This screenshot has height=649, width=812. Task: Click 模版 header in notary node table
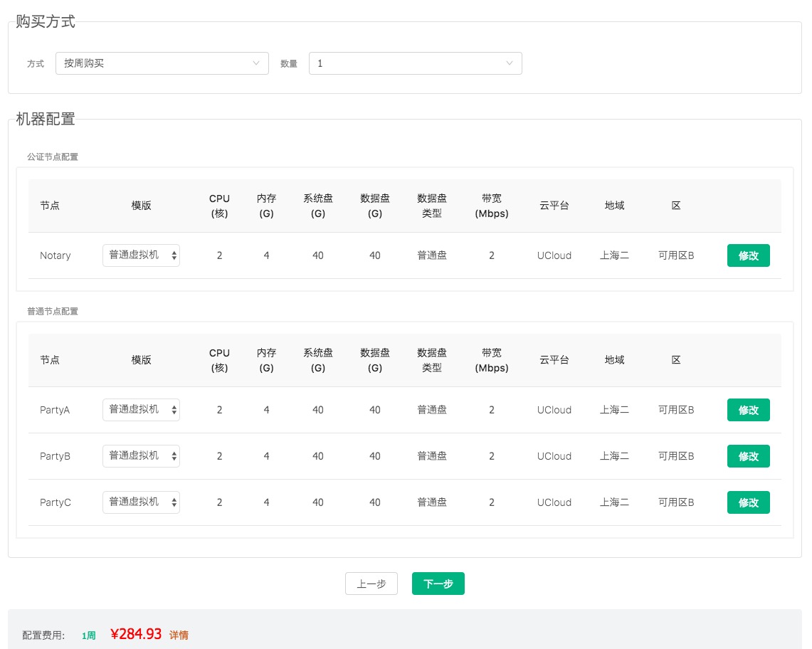141,206
